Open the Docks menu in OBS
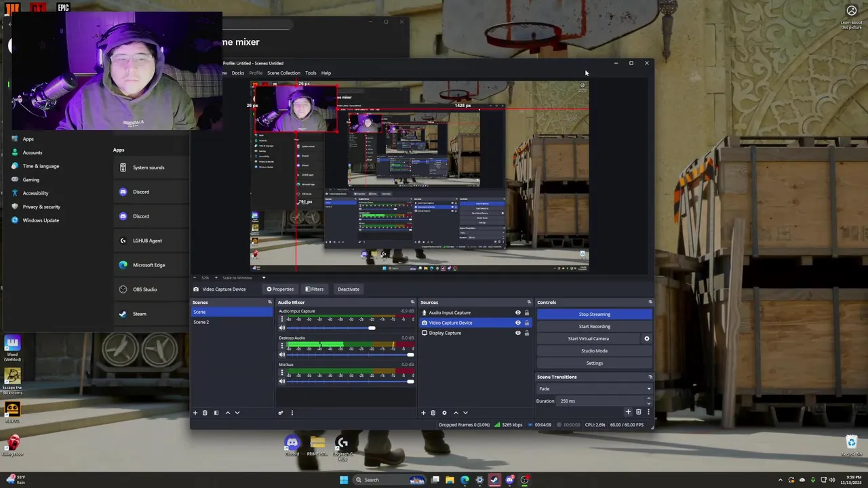This screenshot has width=868, height=488. 238,73
